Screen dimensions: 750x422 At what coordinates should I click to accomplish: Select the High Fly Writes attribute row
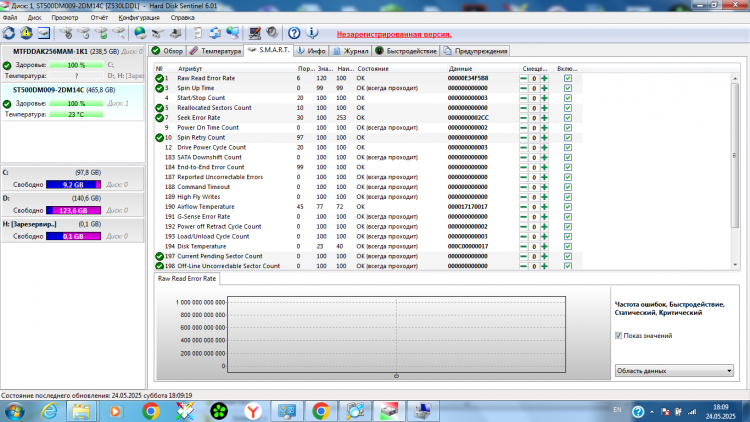368,197
